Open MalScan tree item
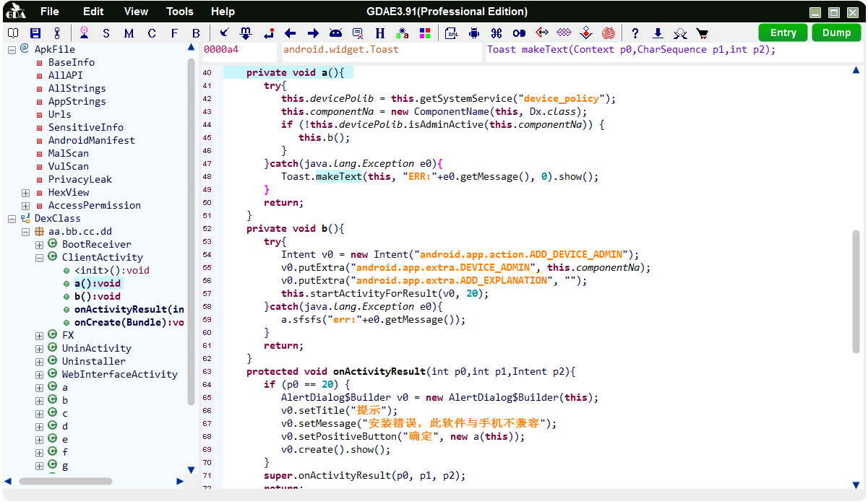The image size is (868, 504). click(x=68, y=153)
